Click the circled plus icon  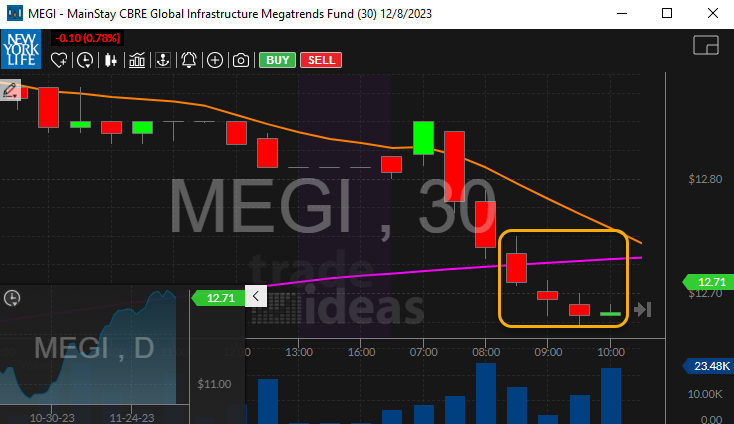[x=215, y=60]
